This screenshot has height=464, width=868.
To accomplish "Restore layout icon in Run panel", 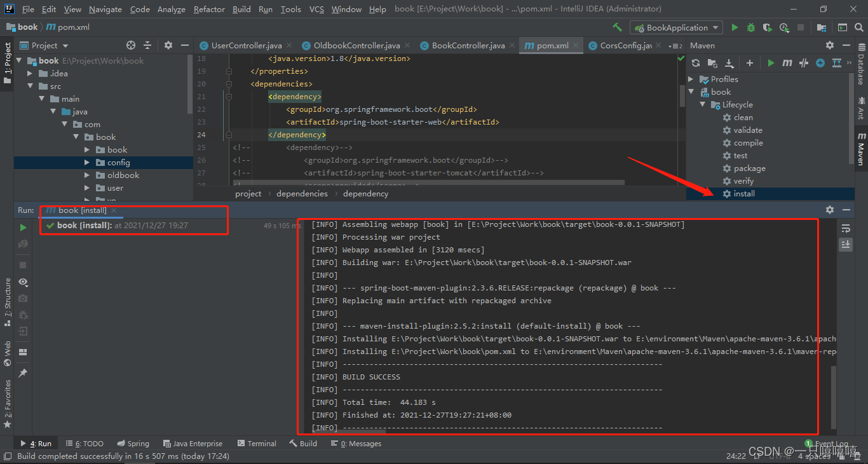I will click(23, 352).
